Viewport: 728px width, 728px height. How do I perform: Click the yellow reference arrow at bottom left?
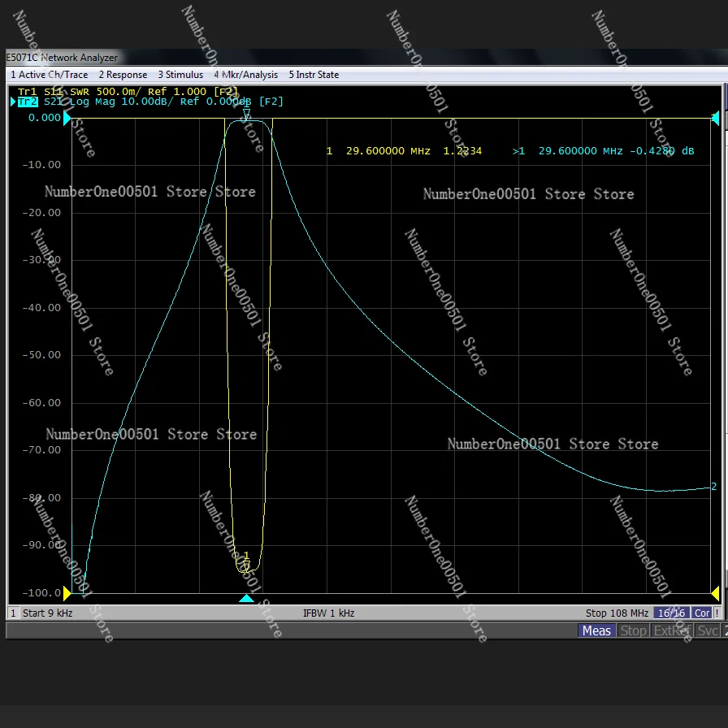tap(67, 593)
